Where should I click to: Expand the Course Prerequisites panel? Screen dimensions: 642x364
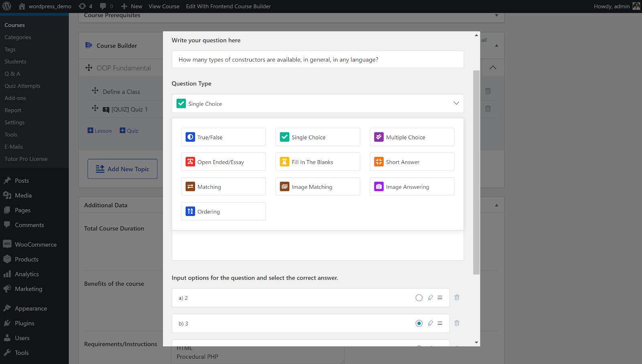497,16
